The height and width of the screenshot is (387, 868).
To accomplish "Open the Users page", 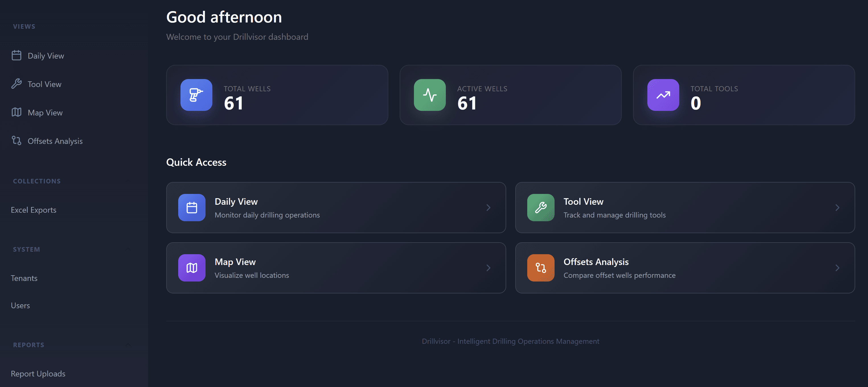I will (x=20, y=305).
